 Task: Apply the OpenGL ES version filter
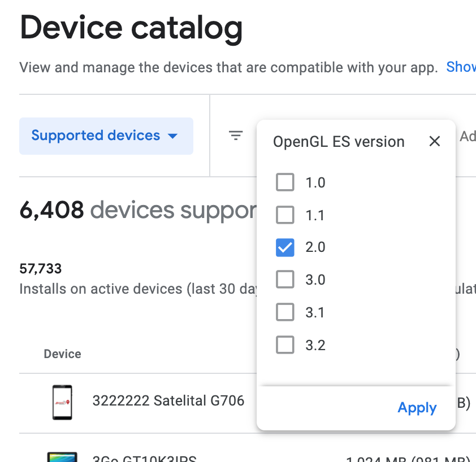pyautogui.click(x=417, y=408)
